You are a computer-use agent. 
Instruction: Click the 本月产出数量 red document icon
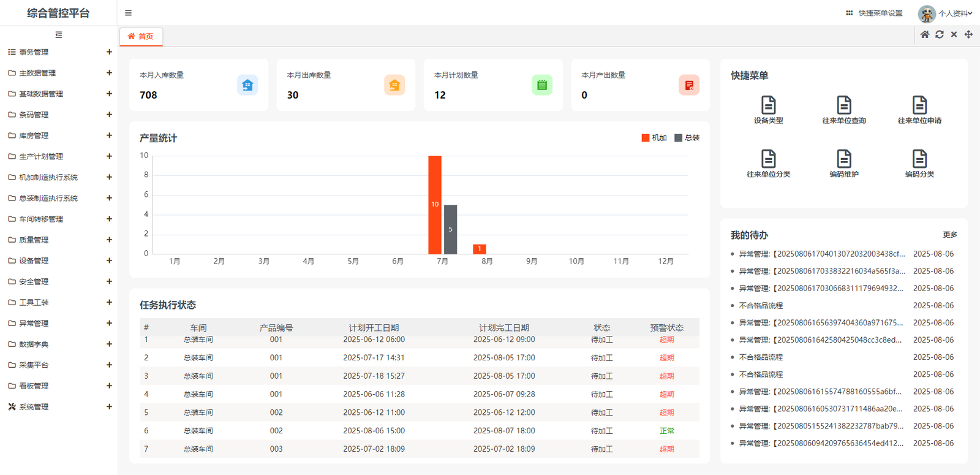689,85
